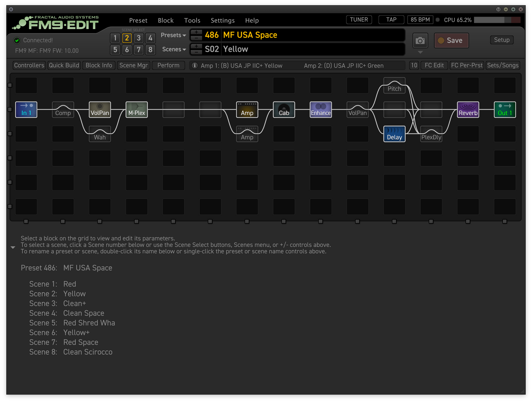Click the amp info icon in the toolbar
The height and width of the screenshot is (402, 532).
tap(194, 65)
